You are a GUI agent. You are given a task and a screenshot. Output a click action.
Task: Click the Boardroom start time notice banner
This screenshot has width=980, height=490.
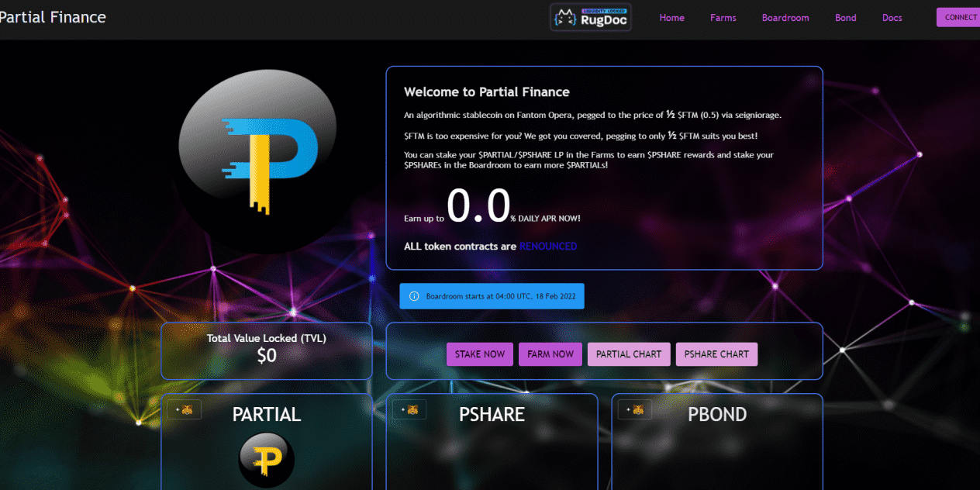click(x=492, y=296)
